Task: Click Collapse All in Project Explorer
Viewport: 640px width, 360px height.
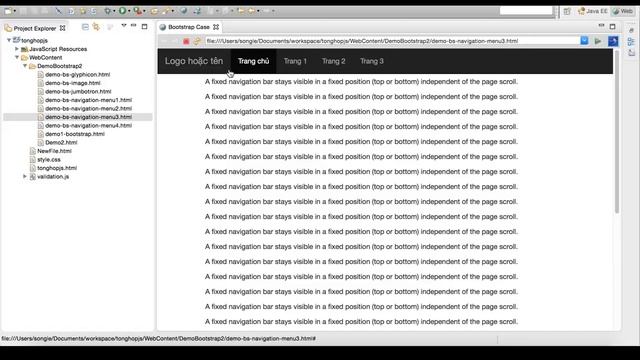Action: coord(85,27)
